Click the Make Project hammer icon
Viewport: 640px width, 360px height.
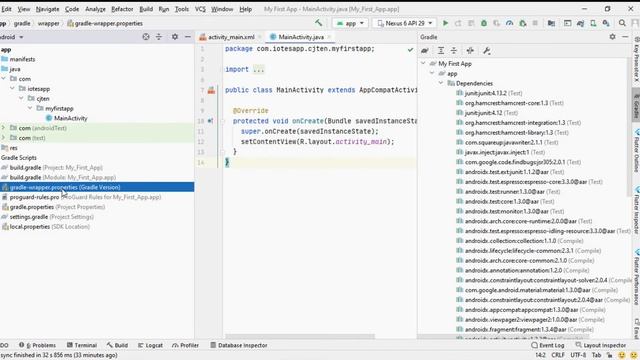pyautogui.click(x=319, y=23)
